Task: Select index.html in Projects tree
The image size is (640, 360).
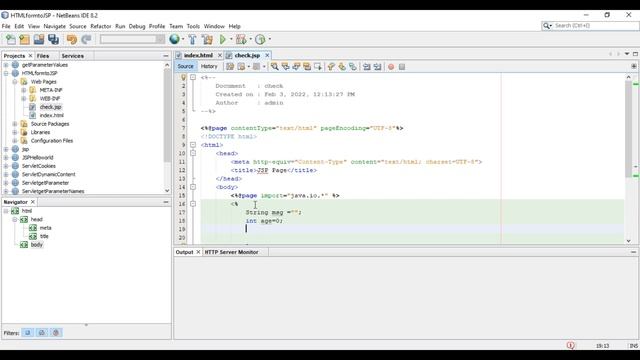Action: 51,116
